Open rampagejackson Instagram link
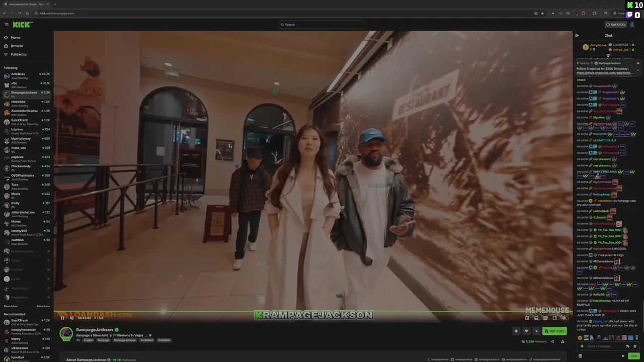Screen dimensions: 644x362 pyautogui.click(x=487, y=359)
